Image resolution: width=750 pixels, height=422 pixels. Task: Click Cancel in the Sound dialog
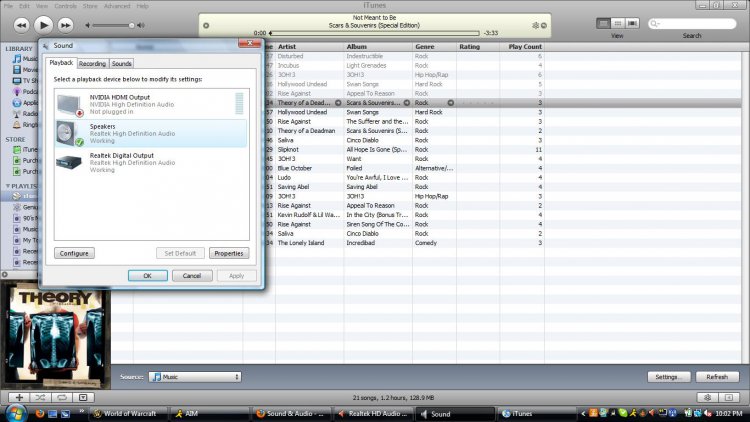tap(192, 276)
